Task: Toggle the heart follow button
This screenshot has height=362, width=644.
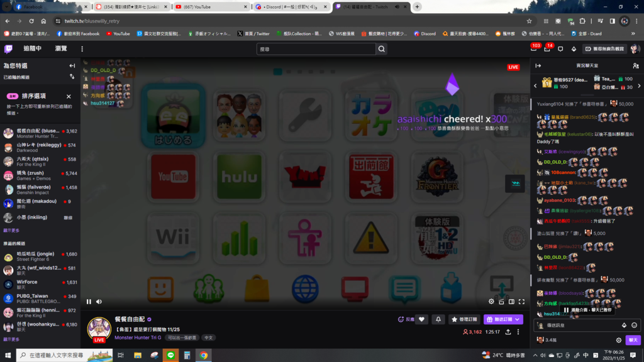Action: 421,319
